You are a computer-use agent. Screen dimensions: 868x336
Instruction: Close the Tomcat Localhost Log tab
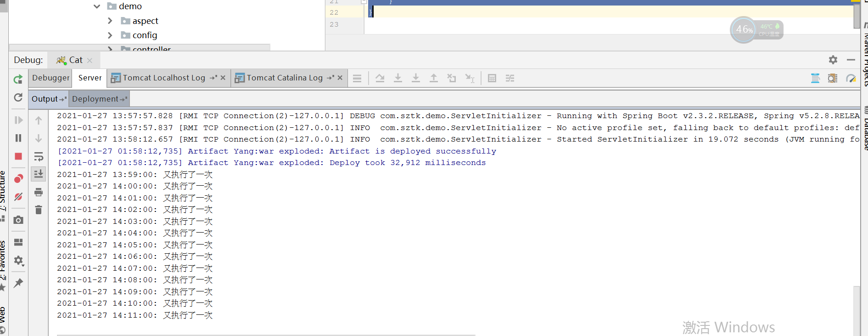[x=223, y=78]
